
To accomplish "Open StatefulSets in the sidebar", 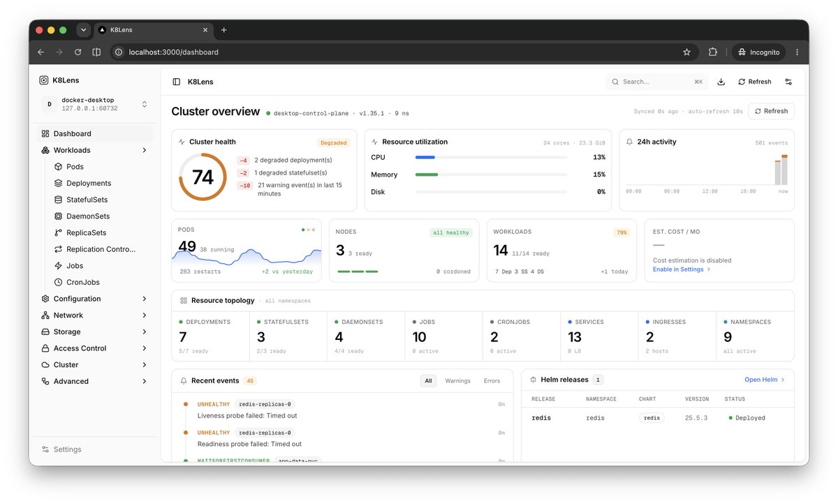I will click(87, 200).
